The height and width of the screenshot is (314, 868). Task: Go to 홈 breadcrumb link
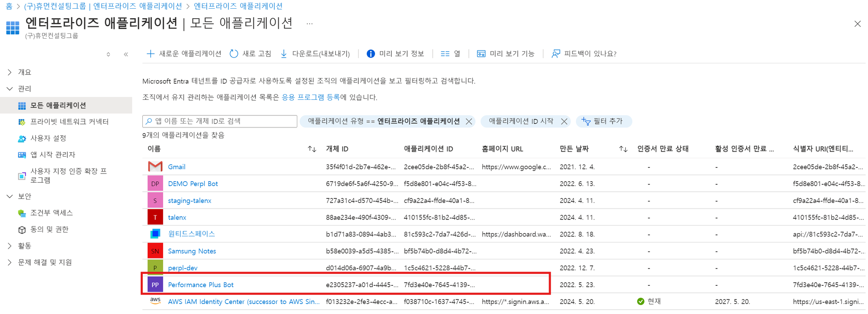coord(9,6)
